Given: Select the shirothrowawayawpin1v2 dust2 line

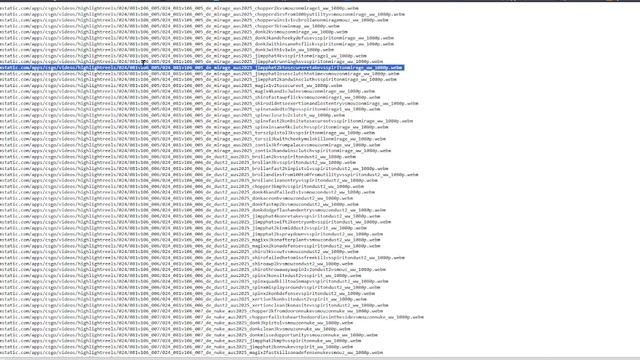Looking at the screenshot, I should 193,270.
